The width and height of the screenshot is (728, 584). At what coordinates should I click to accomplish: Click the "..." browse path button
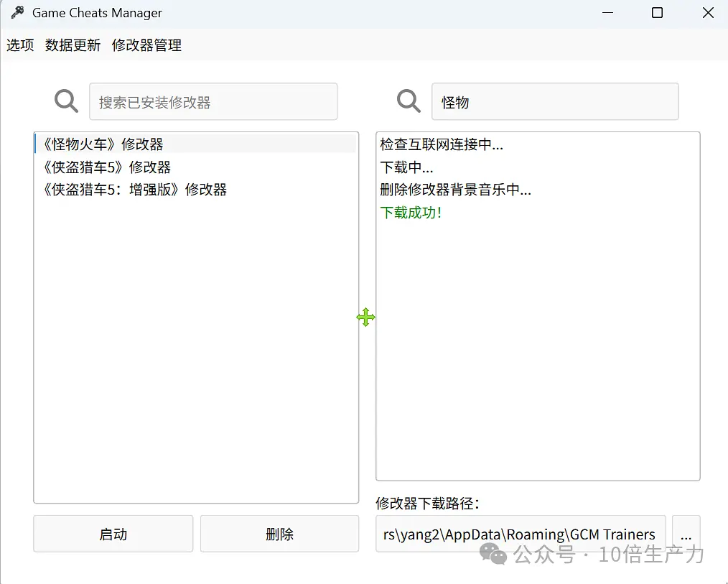686,534
